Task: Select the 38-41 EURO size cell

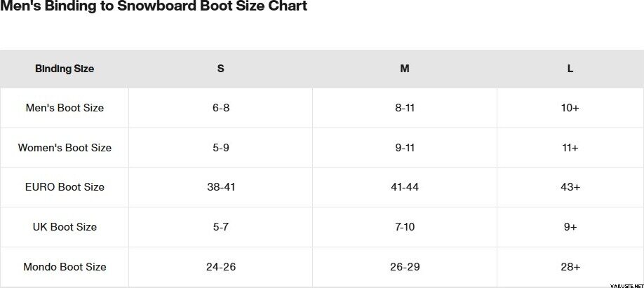Action: (221, 187)
